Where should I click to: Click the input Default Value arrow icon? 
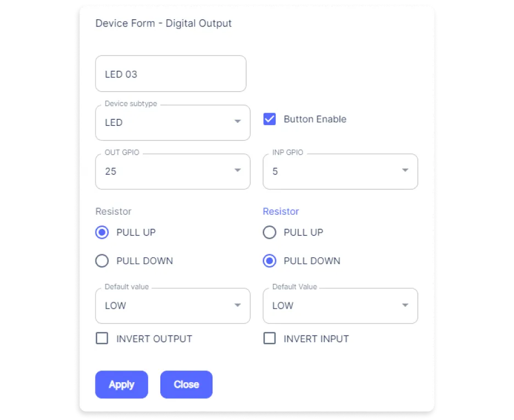click(405, 305)
